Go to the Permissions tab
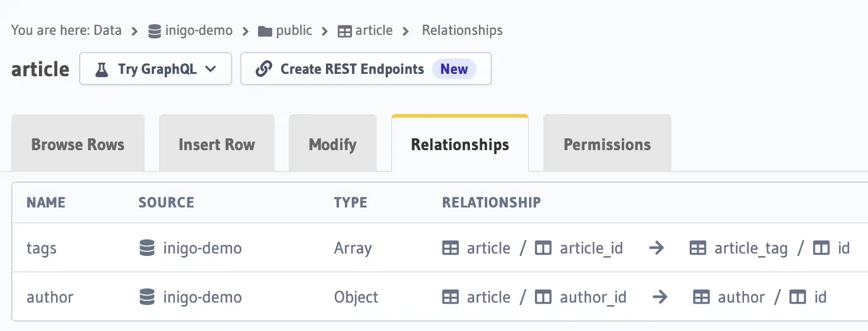 (x=607, y=143)
